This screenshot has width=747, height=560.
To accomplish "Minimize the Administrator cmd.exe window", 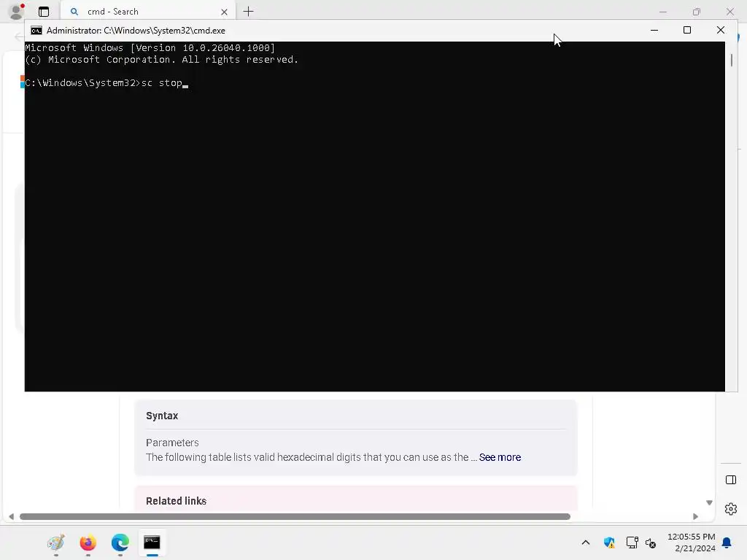I will (x=654, y=30).
